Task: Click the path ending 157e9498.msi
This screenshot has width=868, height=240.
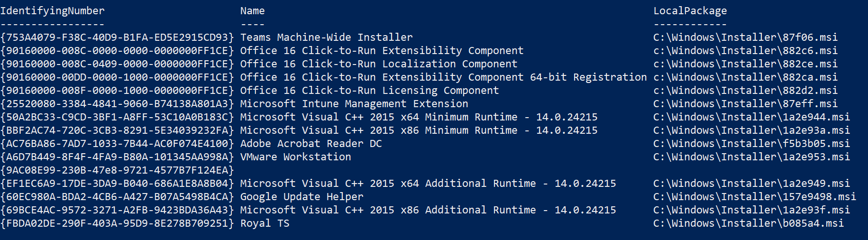Action: tap(755, 197)
